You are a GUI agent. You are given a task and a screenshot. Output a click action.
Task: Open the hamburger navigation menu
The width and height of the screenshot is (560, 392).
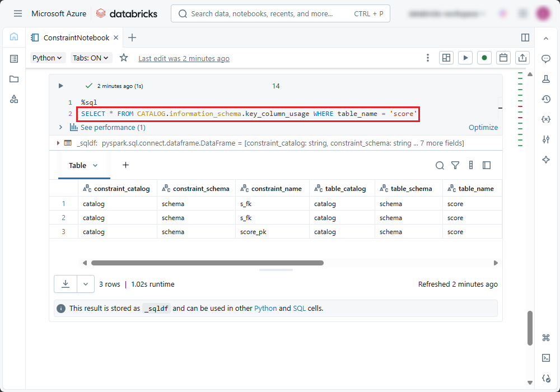click(18, 13)
